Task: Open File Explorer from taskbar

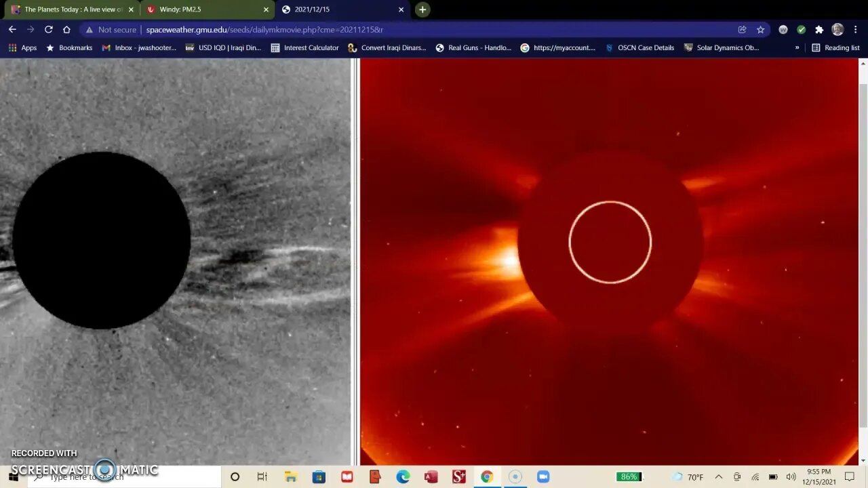Action: coord(290,476)
